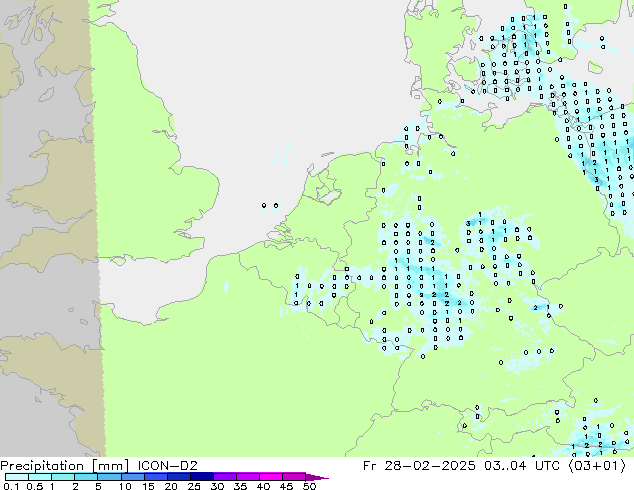Click the '0.1' legend scale label
Viewport: 634px width, 490px height.
click(x=11, y=486)
